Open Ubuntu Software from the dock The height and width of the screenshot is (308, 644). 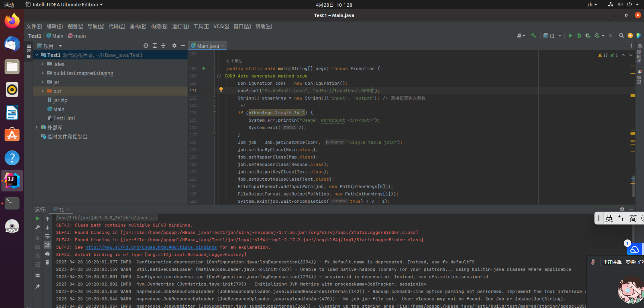(x=12, y=135)
